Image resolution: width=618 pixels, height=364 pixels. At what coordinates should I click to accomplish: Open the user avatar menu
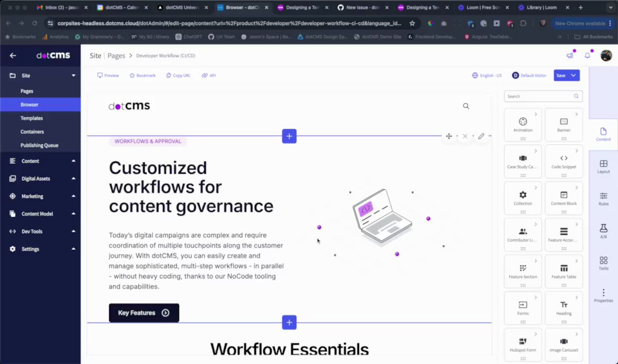pos(606,56)
